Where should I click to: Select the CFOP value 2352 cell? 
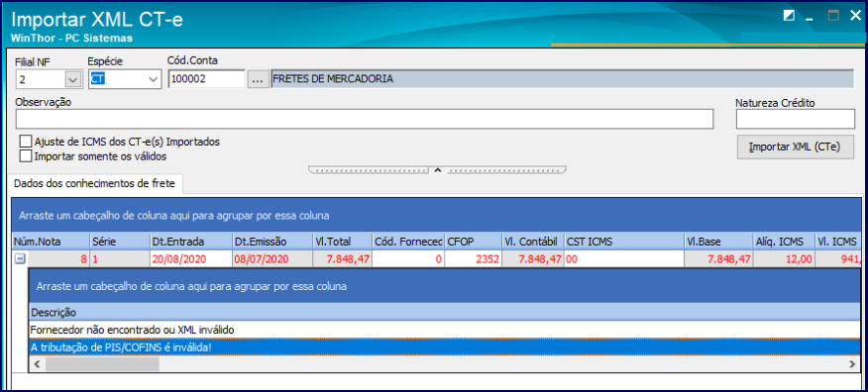pyautogui.click(x=473, y=258)
